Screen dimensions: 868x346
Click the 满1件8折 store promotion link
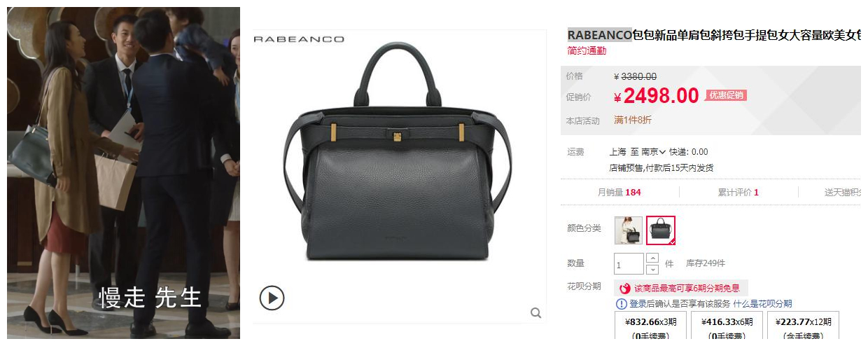tap(633, 120)
